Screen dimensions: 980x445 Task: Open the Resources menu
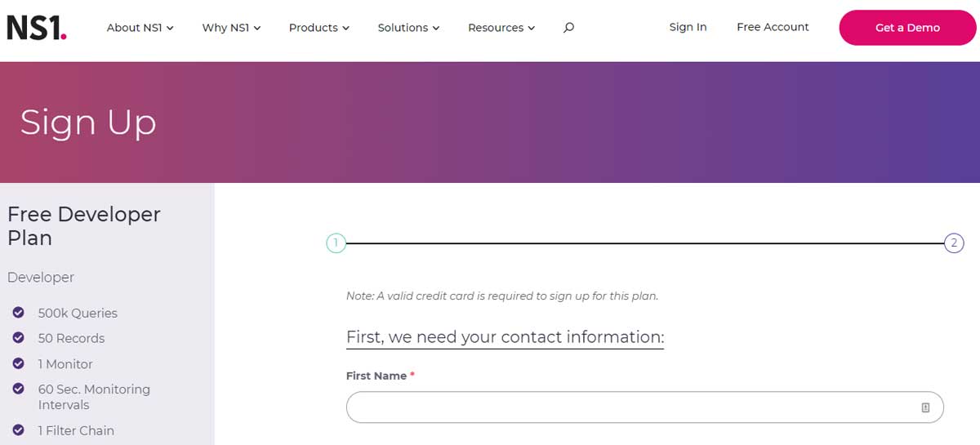[501, 28]
